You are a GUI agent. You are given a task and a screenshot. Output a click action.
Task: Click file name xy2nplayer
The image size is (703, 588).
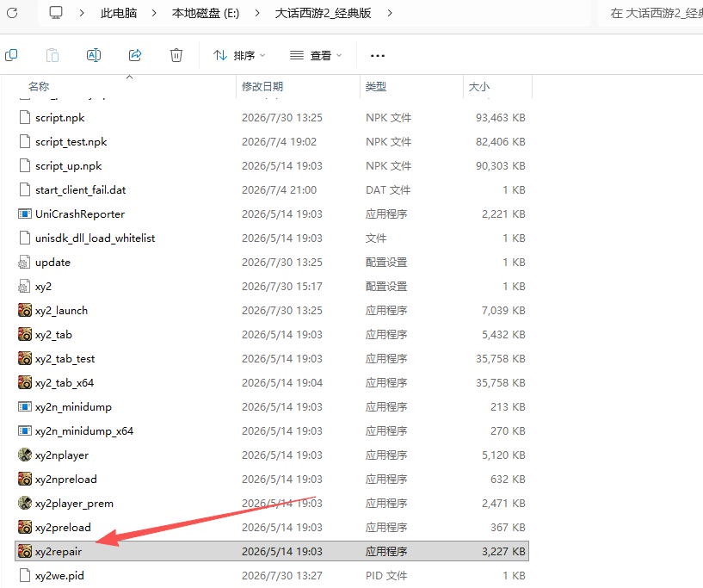[x=62, y=455]
